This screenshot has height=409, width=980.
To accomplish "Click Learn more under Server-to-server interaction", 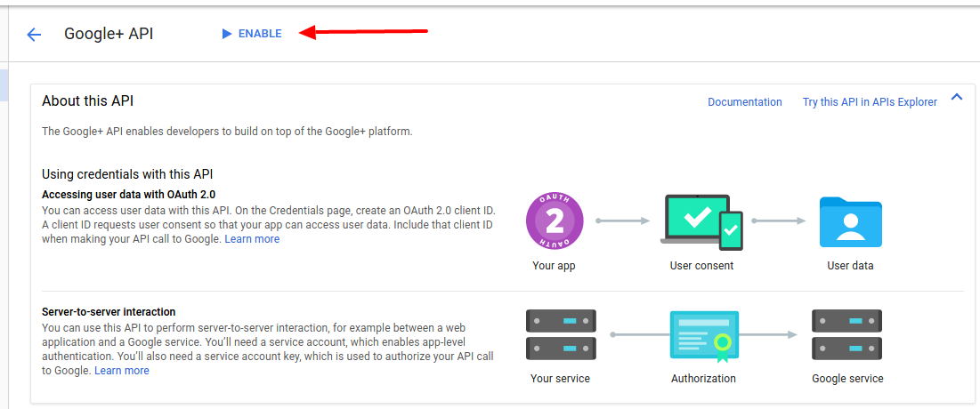I will tap(122, 371).
